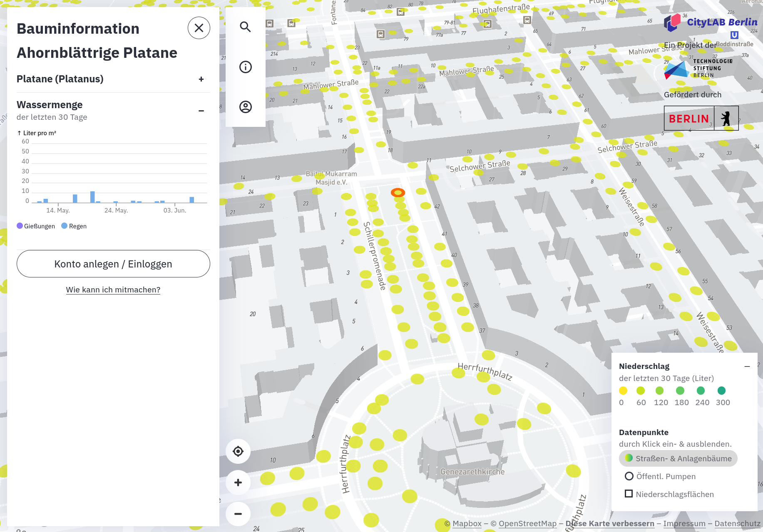Viewport: 763px width, 532px height.
Task: Click the CityLAB Berlin logo
Action: coord(711,22)
